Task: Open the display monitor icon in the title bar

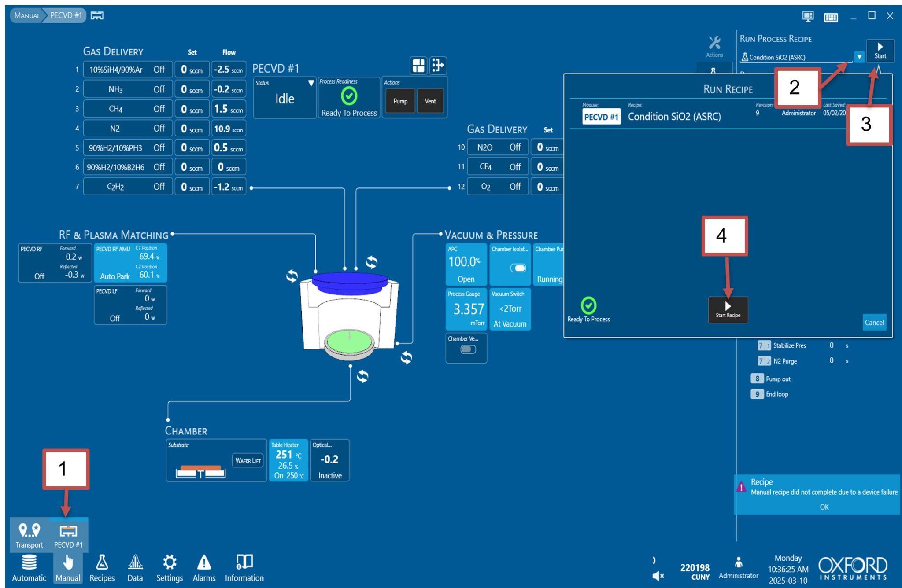Action: (808, 16)
